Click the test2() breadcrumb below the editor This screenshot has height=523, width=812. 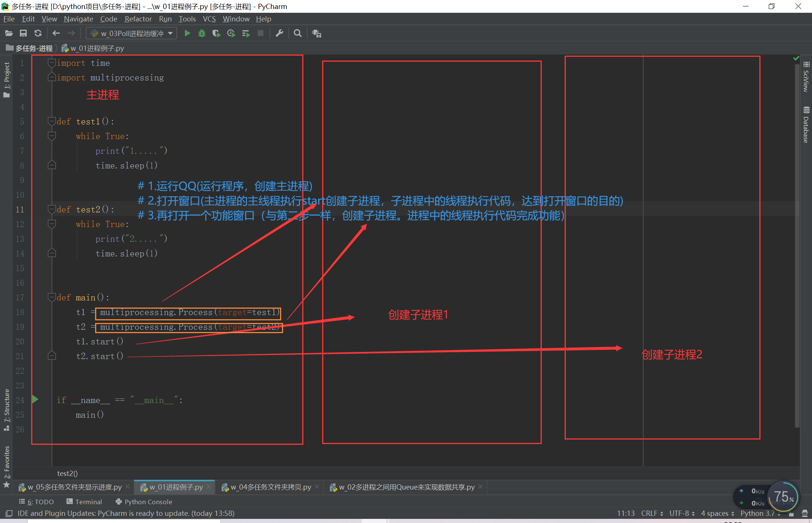coord(67,473)
